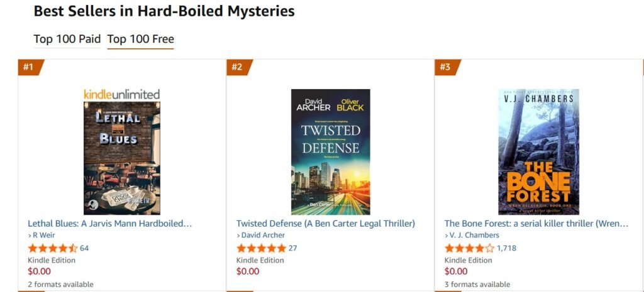Click the #3 rank badge
Image resolution: width=644 pixels, height=292 pixels.
(445, 67)
